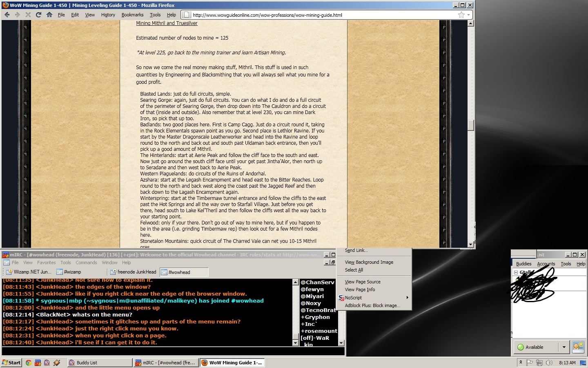Open the mIRC Favorites menu

pyautogui.click(x=47, y=263)
